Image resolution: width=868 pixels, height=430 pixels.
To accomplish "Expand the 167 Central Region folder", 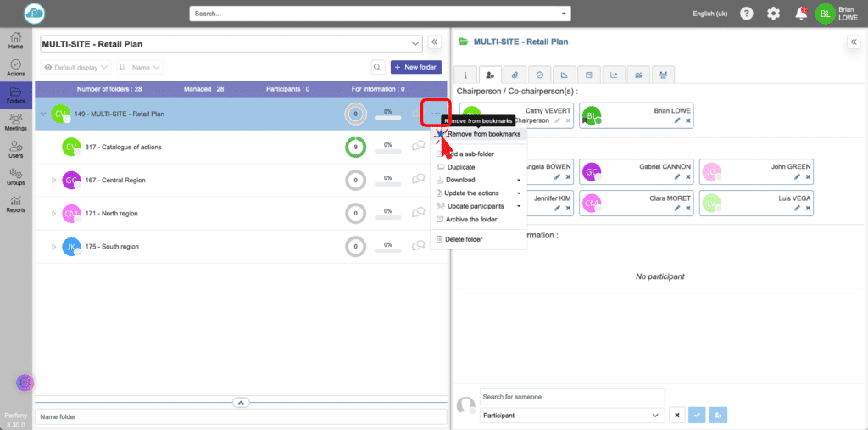I will (53, 180).
